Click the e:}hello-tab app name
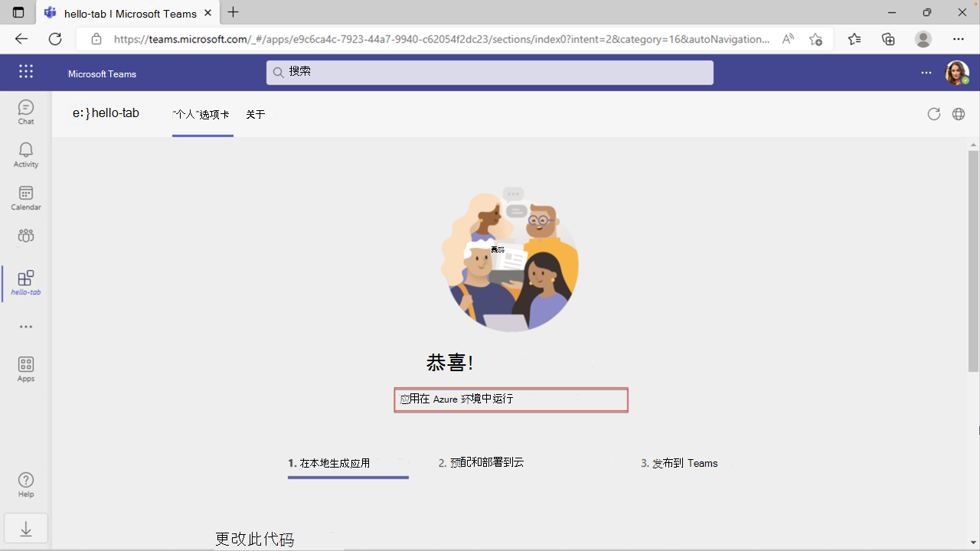 coord(106,113)
